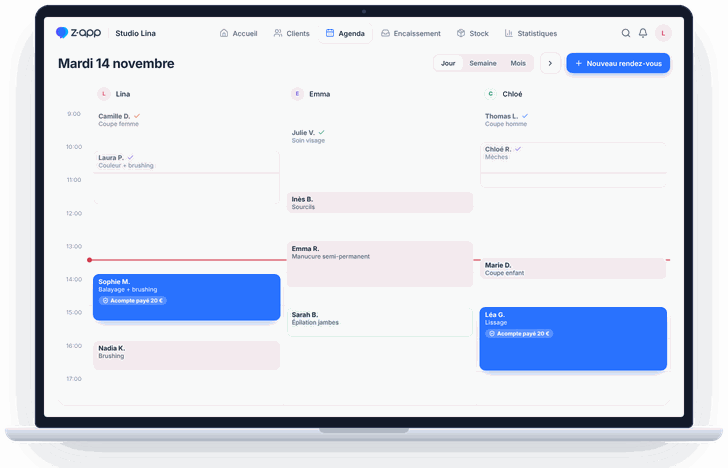The width and height of the screenshot is (728, 468).
Task: Click Lina's avatar in column header
Action: [x=104, y=94]
